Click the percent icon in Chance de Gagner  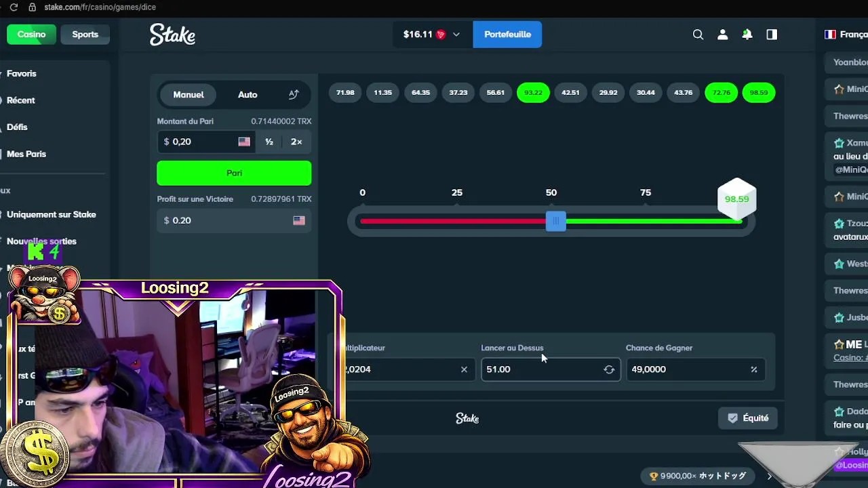[x=753, y=369]
